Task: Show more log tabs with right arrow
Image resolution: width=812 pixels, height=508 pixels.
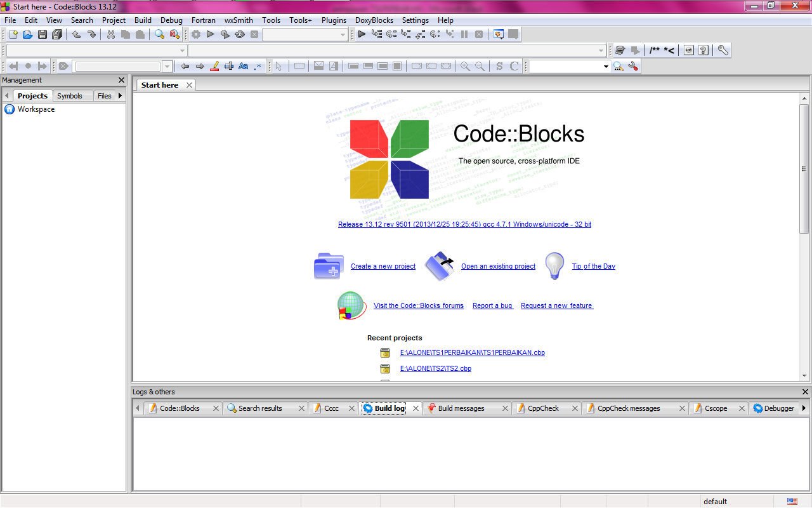Action: 804,408
